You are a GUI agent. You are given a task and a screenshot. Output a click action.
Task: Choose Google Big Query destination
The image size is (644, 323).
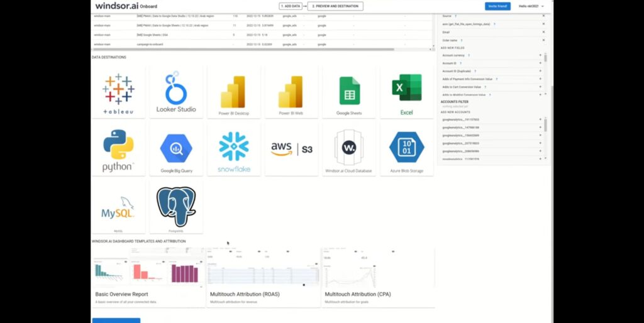176,150
